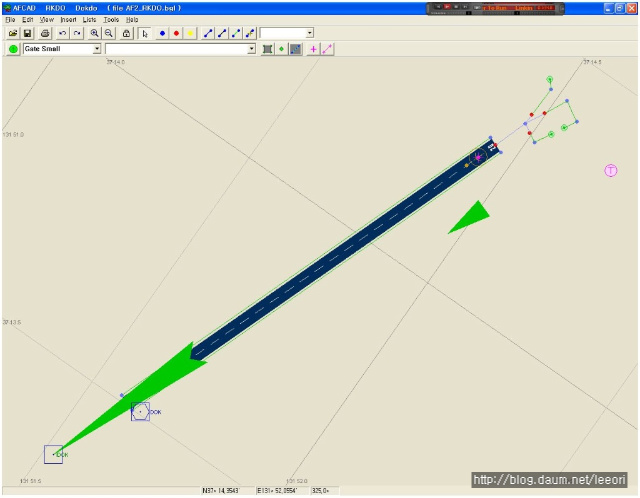Minimize the AFCAD window

[609, 8]
